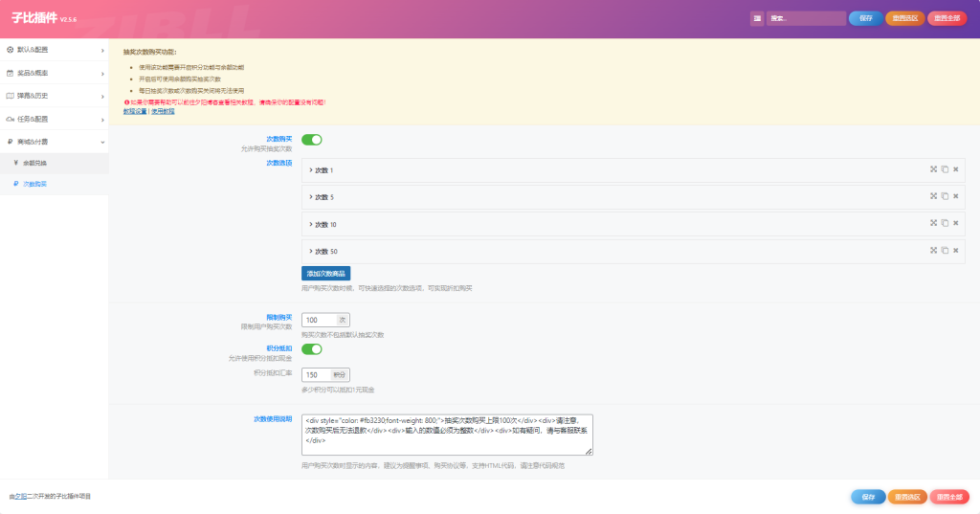Click the move handle icon on 次数 1 row
The image size is (980, 514).
tap(932, 169)
